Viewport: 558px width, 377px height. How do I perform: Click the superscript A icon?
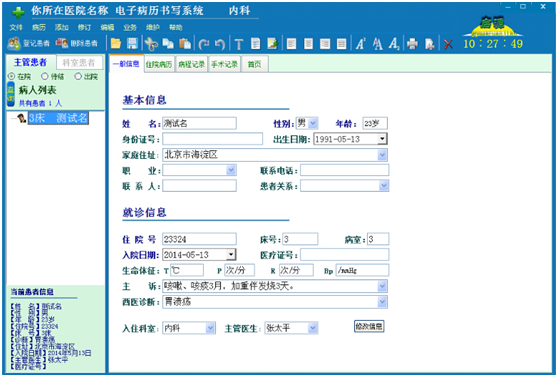point(360,44)
